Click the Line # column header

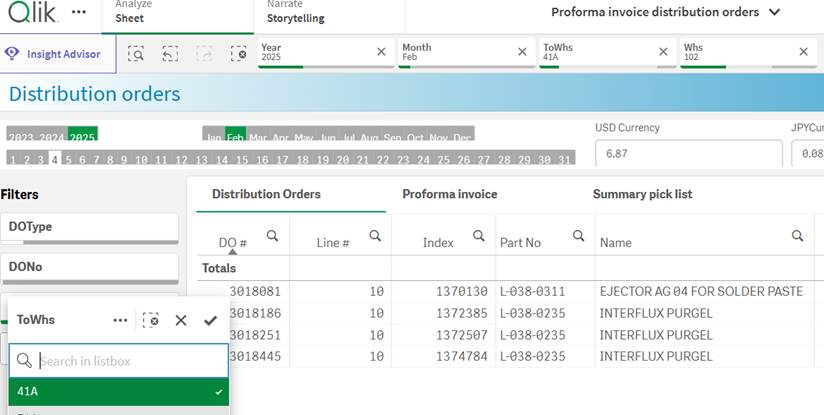(x=333, y=243)
